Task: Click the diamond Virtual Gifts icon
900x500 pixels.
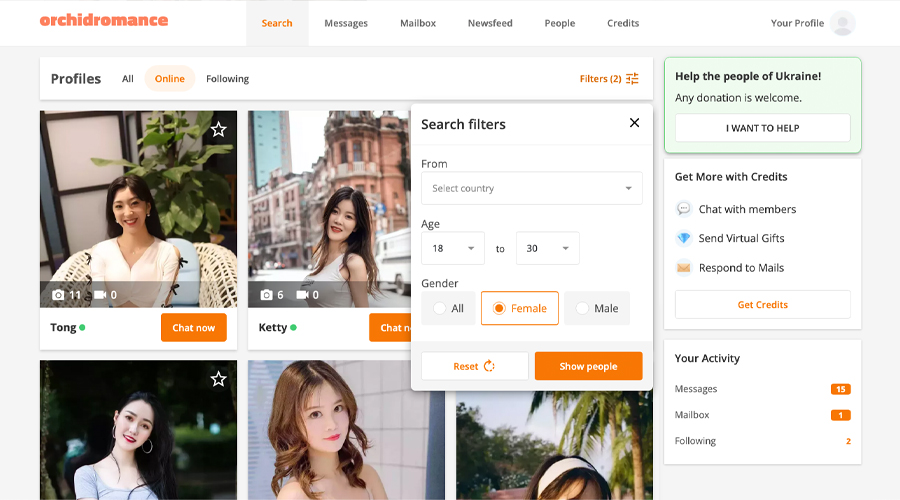Action: pyautogui.click(x=684, y=238)
